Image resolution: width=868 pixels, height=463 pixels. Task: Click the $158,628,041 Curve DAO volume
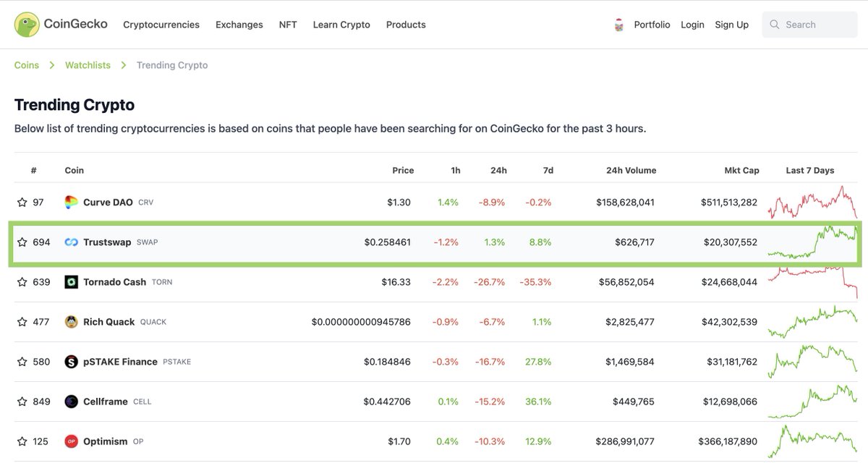625,203
